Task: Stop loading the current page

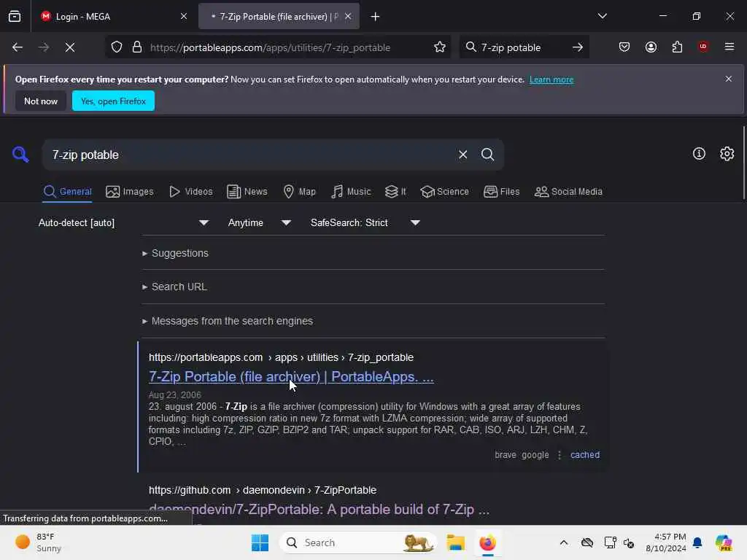Action: tap(70, 47)
